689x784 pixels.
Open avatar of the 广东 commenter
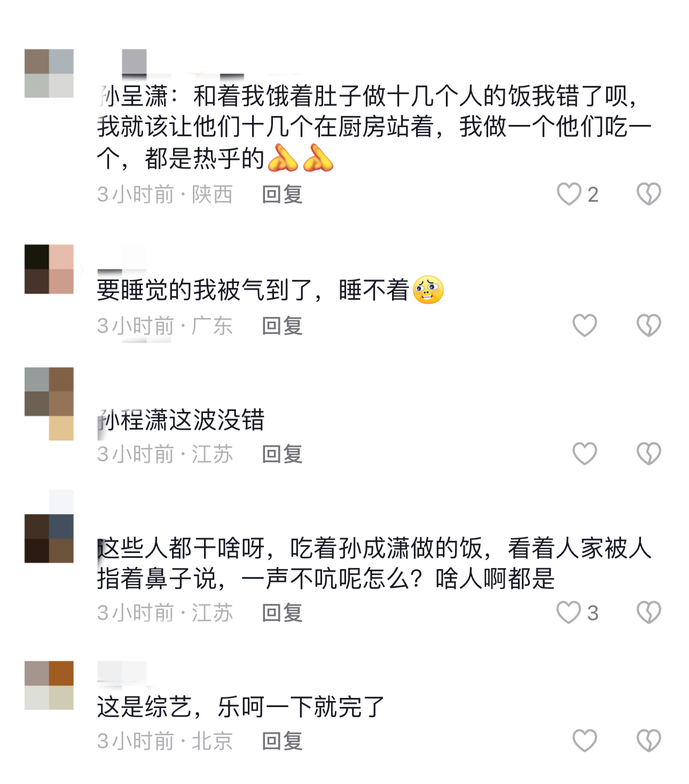pos(49,269)
